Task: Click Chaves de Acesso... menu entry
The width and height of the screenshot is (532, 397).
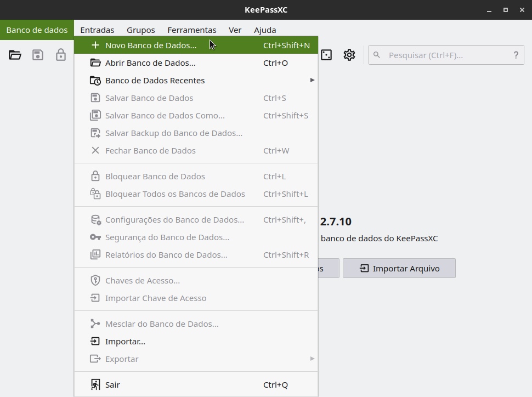Action: (196, 280)
